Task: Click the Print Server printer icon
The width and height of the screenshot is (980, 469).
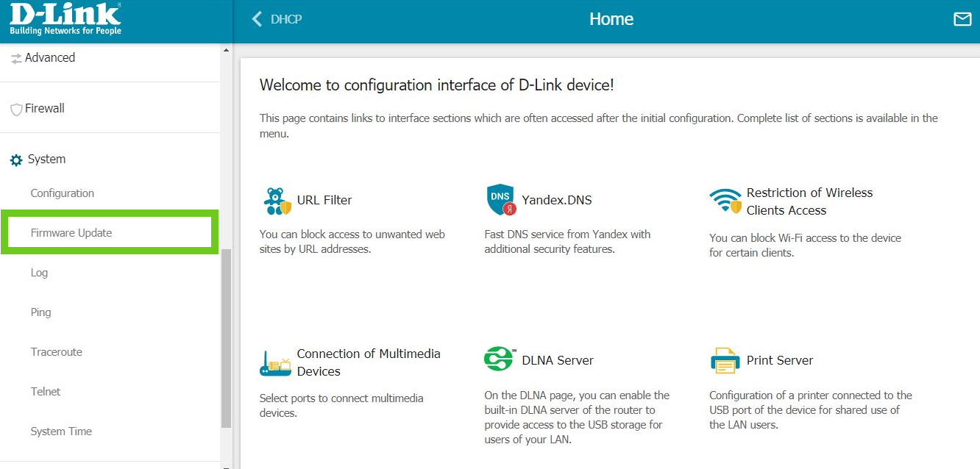Action: click(725, 361)
